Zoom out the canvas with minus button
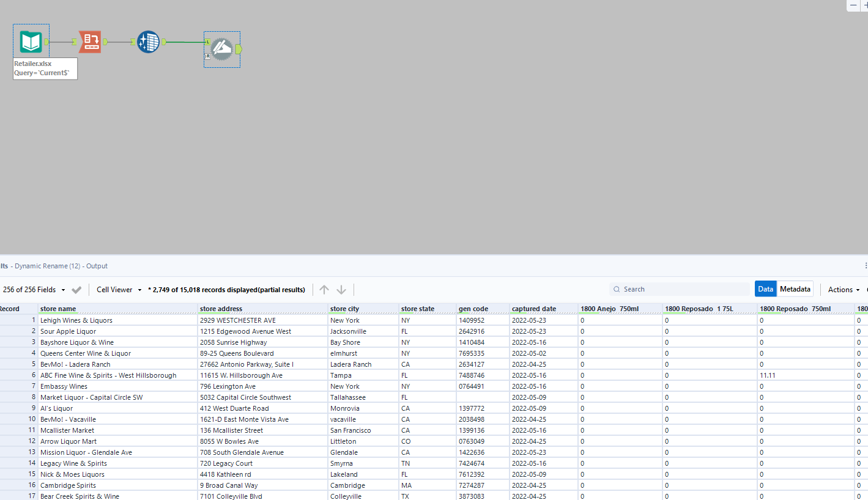Screen dimensions: 868x500 point(853,5)
